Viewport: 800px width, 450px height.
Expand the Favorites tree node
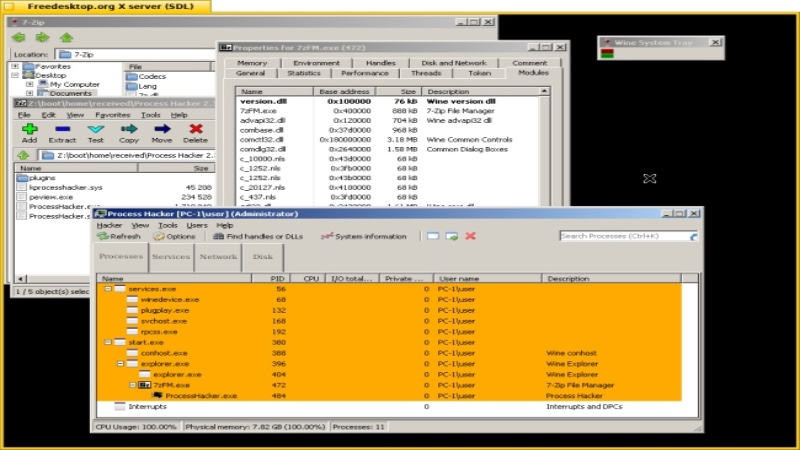pos(16,66)
